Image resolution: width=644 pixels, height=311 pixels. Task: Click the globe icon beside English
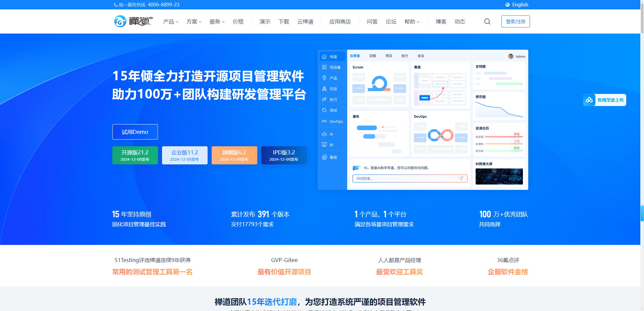coord(507,5)
